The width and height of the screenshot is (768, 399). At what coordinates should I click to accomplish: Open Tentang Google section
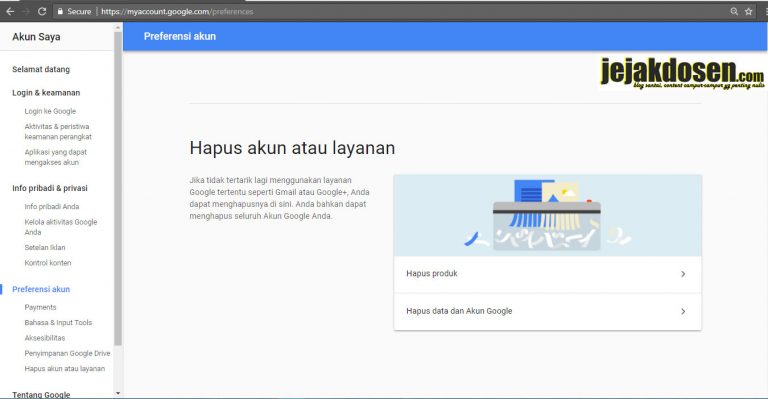pyautogui.click(x=41, y=395)
